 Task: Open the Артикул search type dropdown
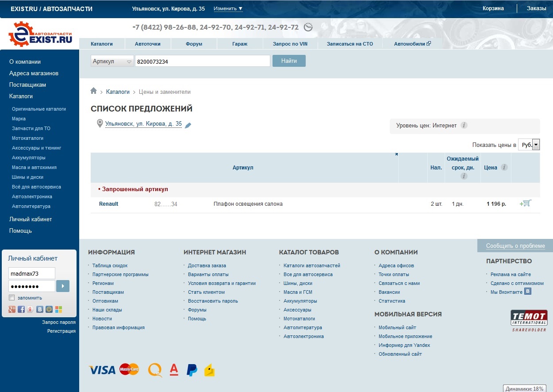pyautogui.click(x=112, y=61)
